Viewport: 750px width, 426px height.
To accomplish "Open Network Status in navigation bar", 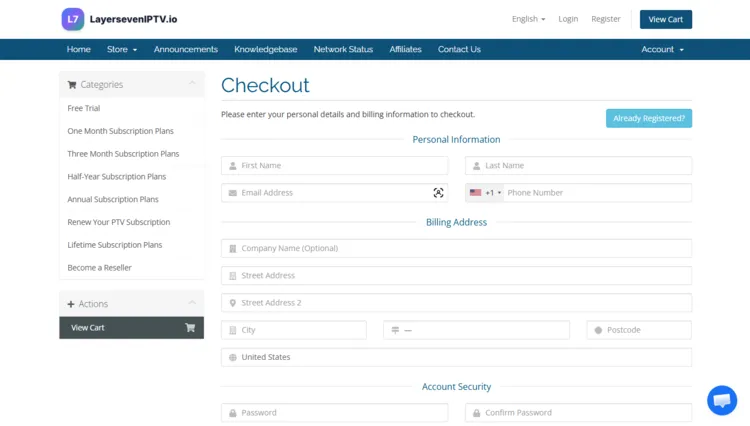I will tap(343, 49).
